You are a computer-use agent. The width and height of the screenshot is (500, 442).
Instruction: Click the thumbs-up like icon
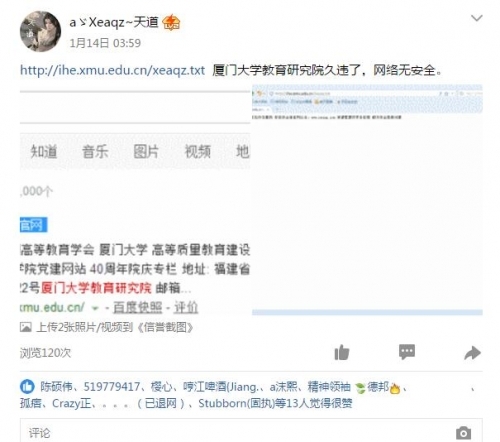click(342, 352)
